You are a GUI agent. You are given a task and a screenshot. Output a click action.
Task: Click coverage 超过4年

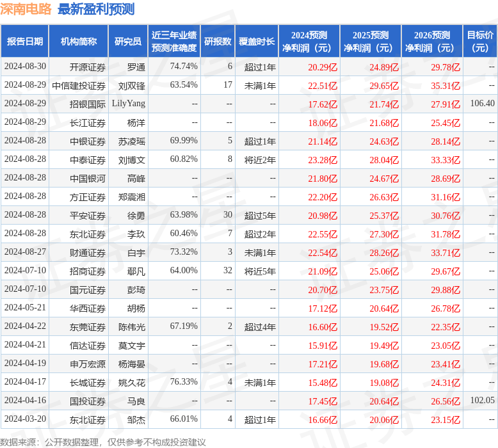[260, 327]
